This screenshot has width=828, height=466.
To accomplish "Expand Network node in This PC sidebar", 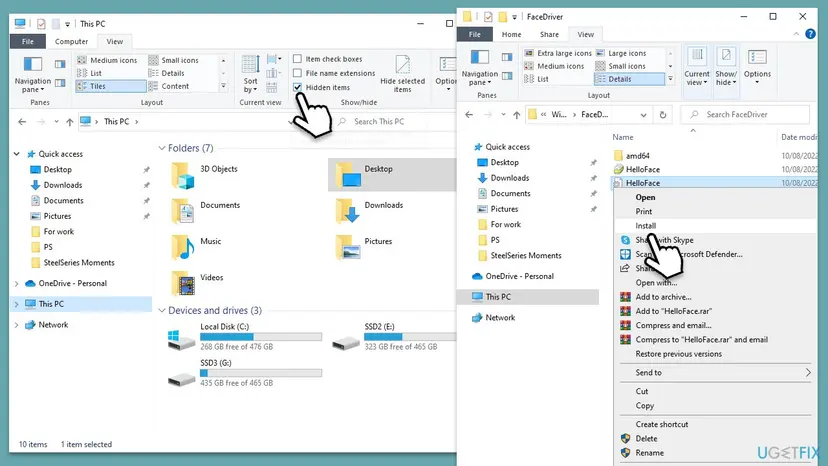I will pyautogui.click(x=17, y=325).
